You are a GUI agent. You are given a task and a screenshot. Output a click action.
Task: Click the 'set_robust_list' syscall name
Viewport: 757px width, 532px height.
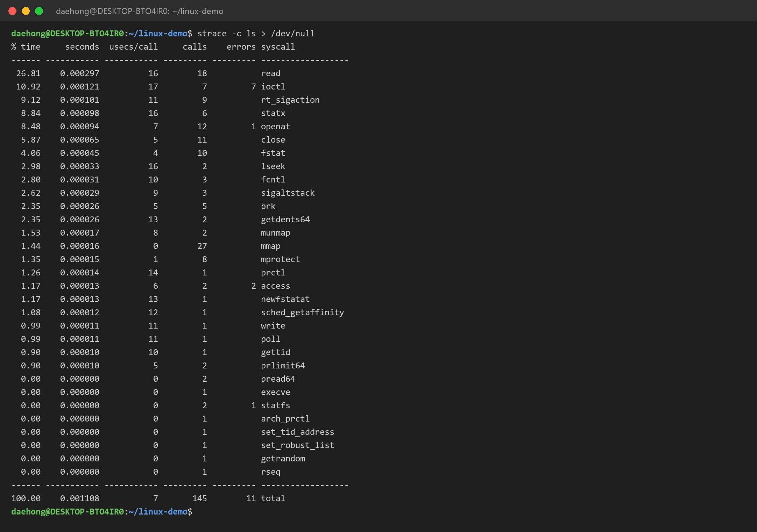(298, 445)
